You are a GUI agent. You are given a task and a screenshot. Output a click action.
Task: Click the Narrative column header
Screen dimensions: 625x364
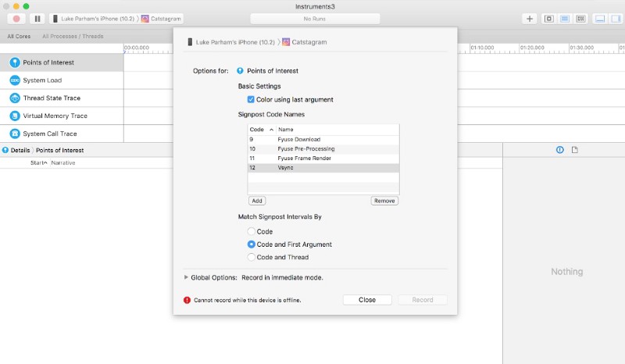(63, 162)
